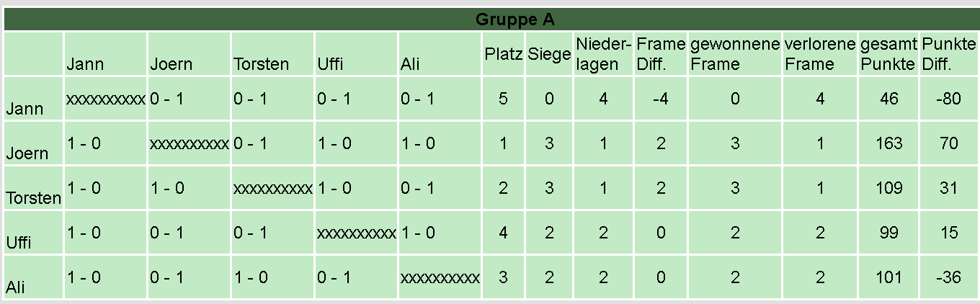Click the Siege column header
This screenshot has width=980, height=304.
(549, 54)
